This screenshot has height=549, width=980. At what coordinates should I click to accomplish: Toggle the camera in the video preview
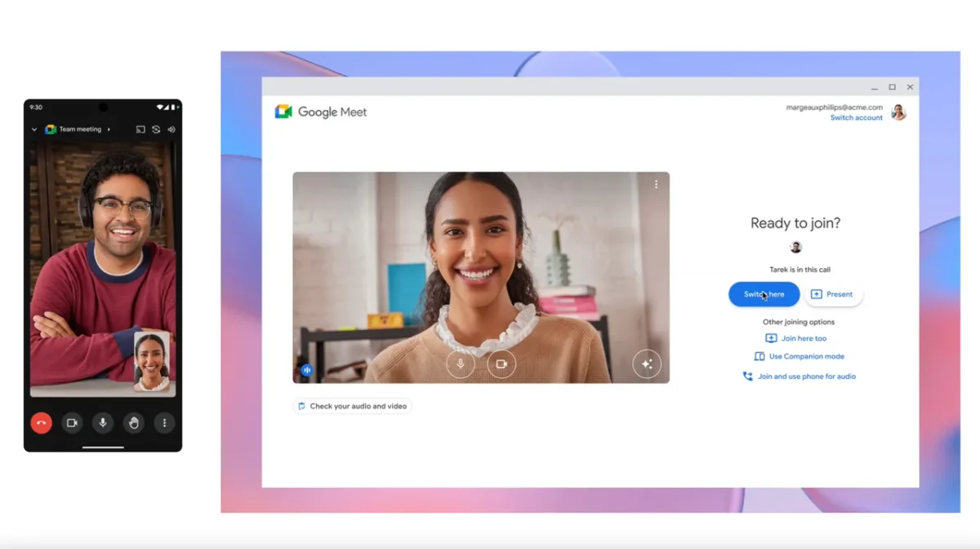tap(501, 364)
